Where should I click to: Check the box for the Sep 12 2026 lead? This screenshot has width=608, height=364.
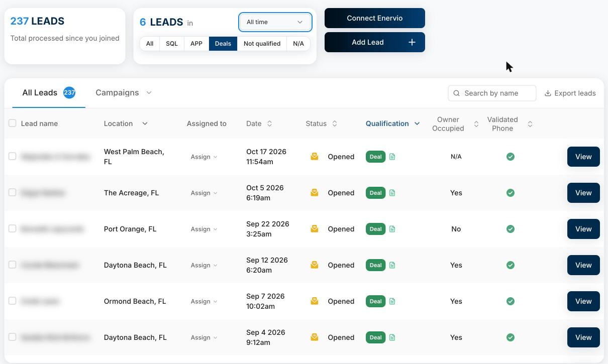(x=13, y=265)
